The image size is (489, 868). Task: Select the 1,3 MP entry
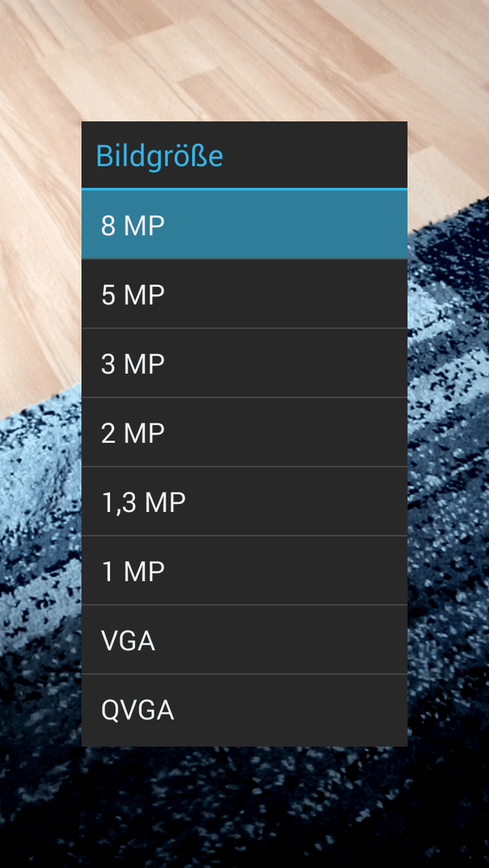pyautogui.click(x=244, y=501)
